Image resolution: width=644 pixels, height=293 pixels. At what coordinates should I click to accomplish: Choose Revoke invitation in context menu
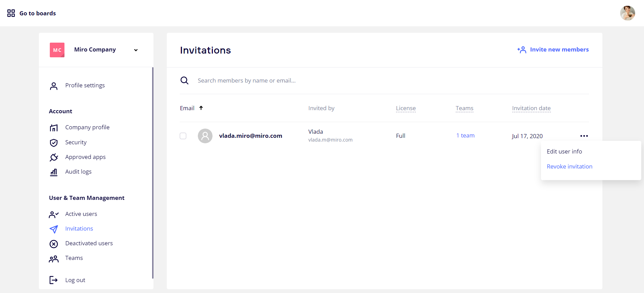click(569, 166)
